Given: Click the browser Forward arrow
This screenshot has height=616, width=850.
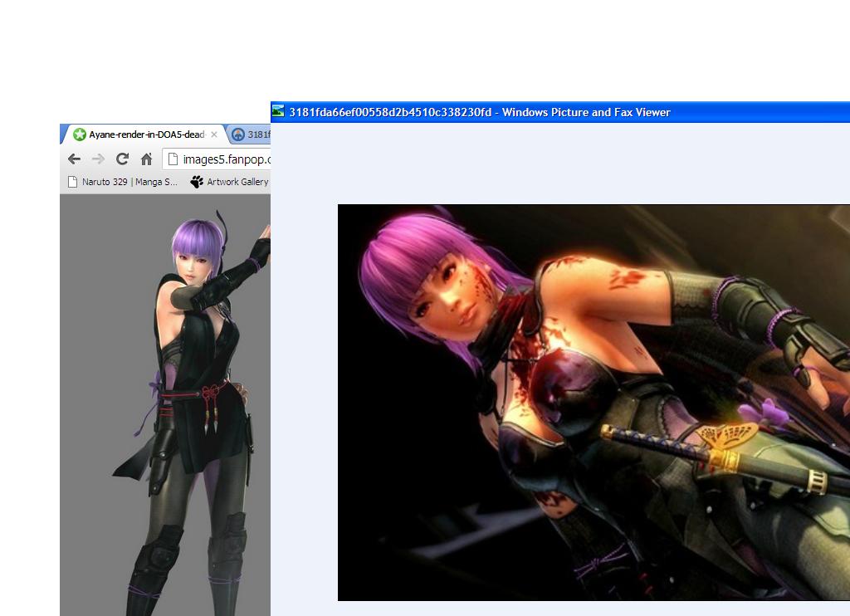Looking at the screenshot, I should pos(98,159).
